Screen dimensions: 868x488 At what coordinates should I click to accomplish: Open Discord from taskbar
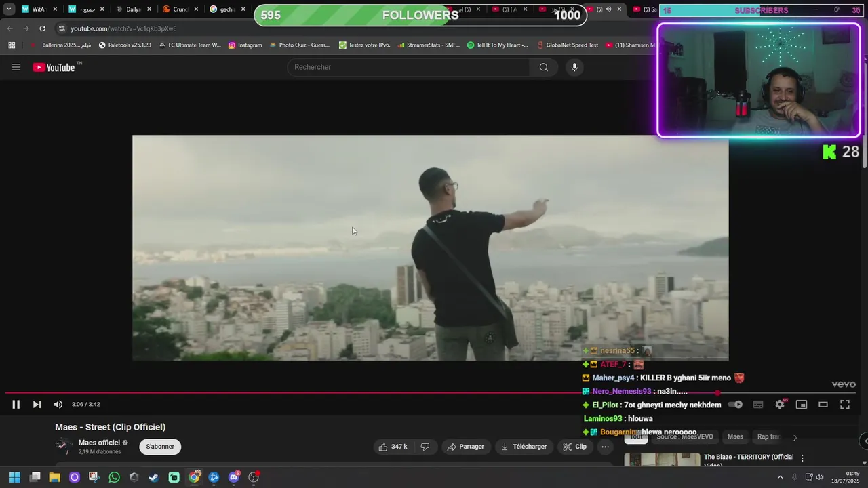tap(234, 477)
